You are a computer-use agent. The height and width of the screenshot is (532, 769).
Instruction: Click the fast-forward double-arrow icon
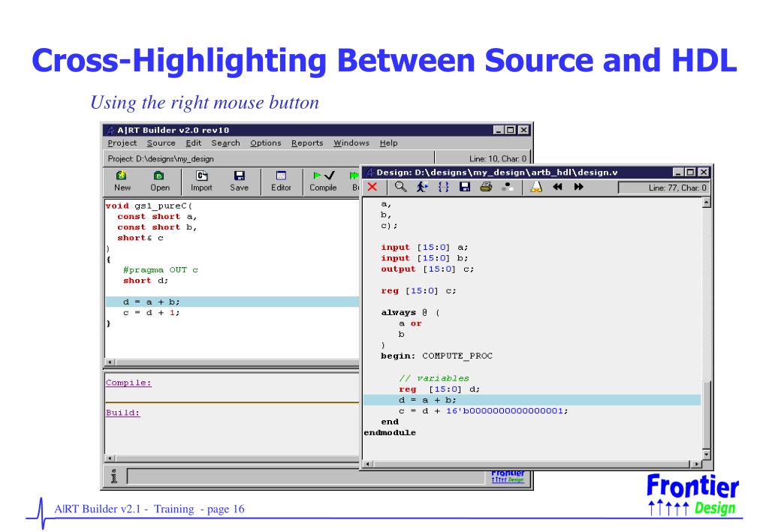(579, 187)
